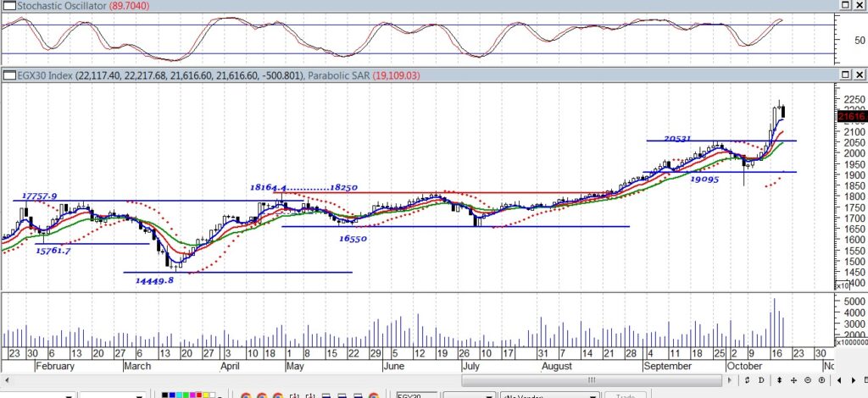Screen dimensions: 868x398
Task: Maximize the EGX30 Index price pane
Action: tap(844, 75)
